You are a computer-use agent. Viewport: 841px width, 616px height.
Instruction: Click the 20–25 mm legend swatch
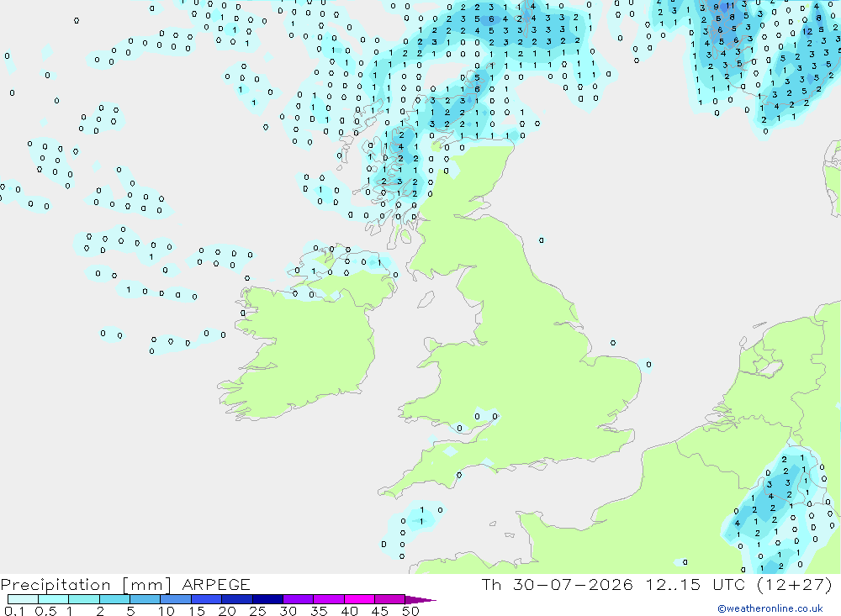(x=236, y=599)
